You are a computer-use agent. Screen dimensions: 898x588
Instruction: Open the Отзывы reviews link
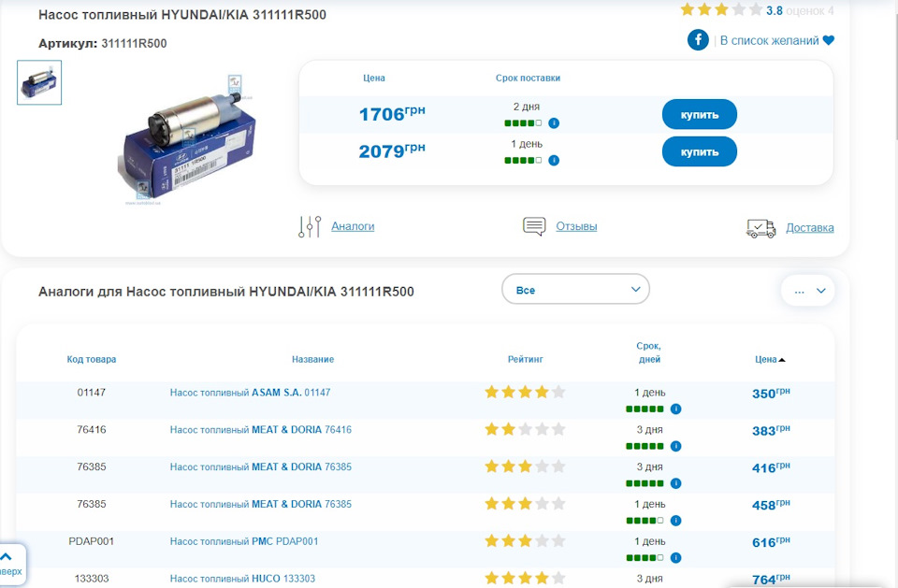576,226
